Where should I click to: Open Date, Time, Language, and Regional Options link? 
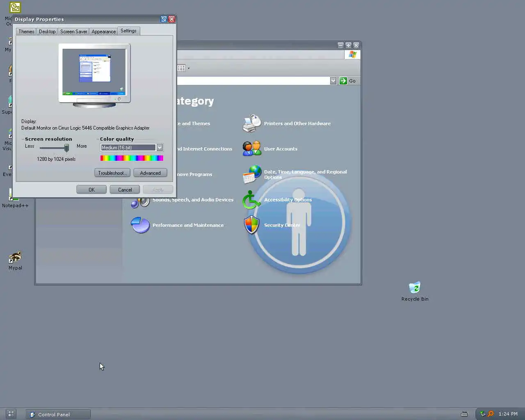(x=305, y=174)
